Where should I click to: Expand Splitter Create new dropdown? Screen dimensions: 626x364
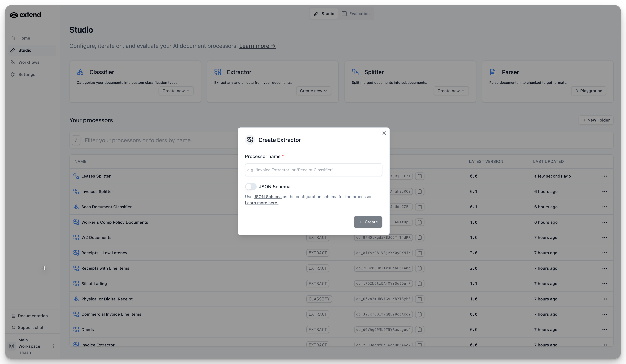(451, 91)
